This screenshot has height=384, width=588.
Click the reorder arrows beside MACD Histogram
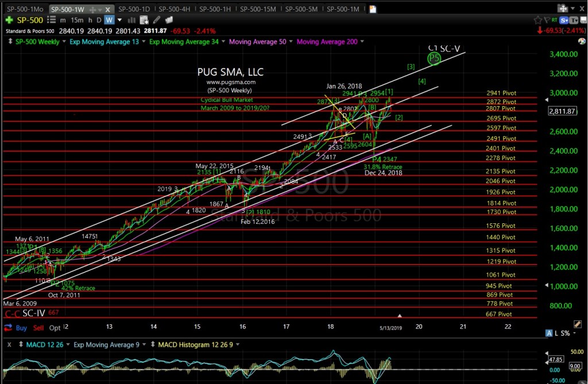pyautogui.click(x=153, y=344)
